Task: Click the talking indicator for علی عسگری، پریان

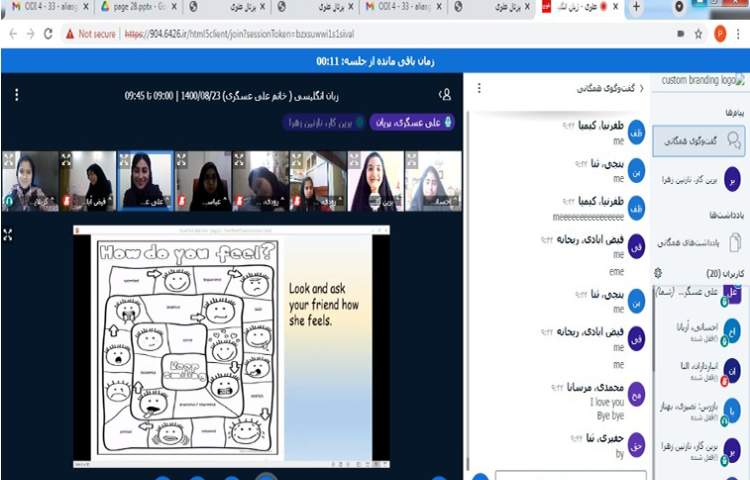Action: click(x=412, y=123)
